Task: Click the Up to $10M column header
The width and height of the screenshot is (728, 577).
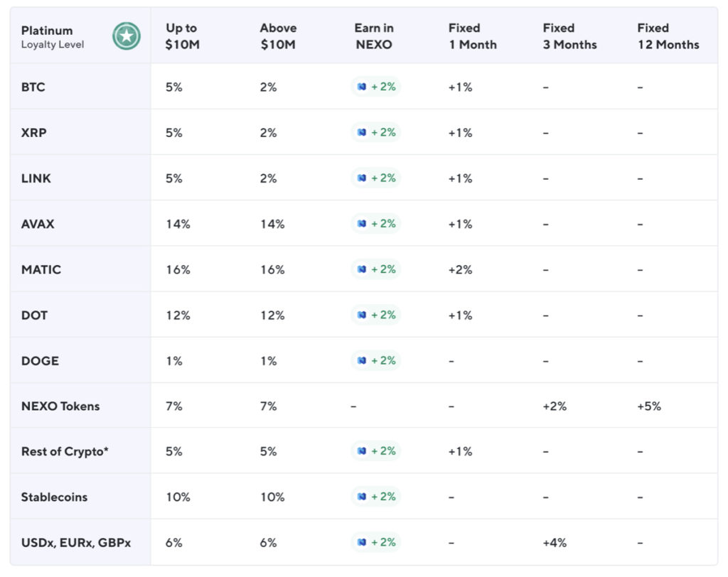Action: click(x=181, y=36)
